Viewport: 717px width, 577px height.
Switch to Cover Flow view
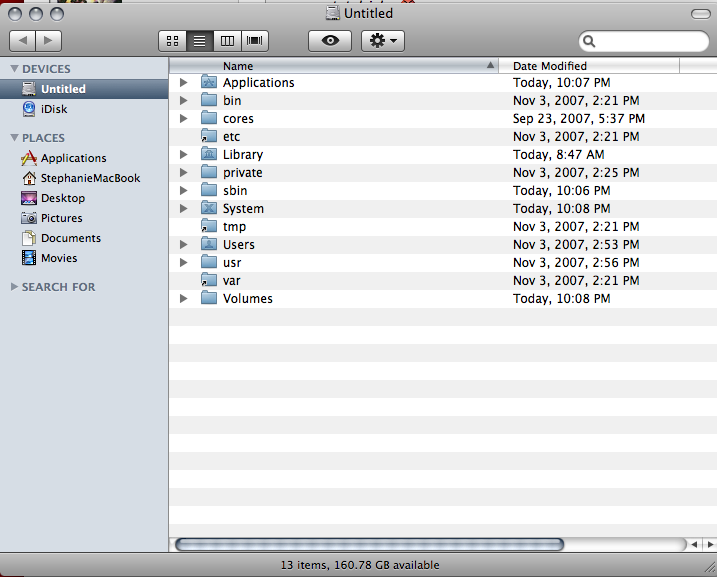point(255,41)
